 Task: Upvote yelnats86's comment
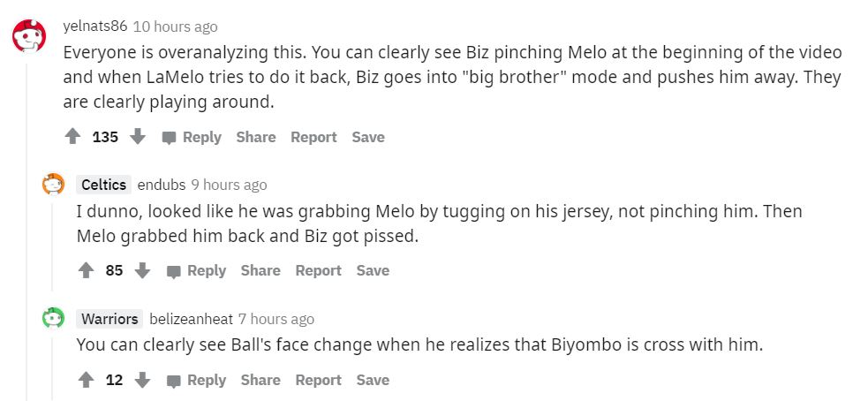72,137
